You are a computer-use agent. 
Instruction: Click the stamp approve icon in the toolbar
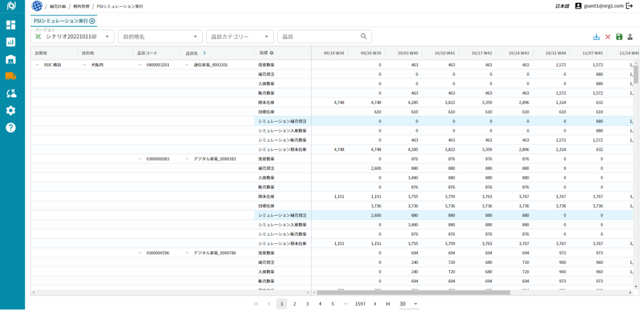tap(630, 37)
